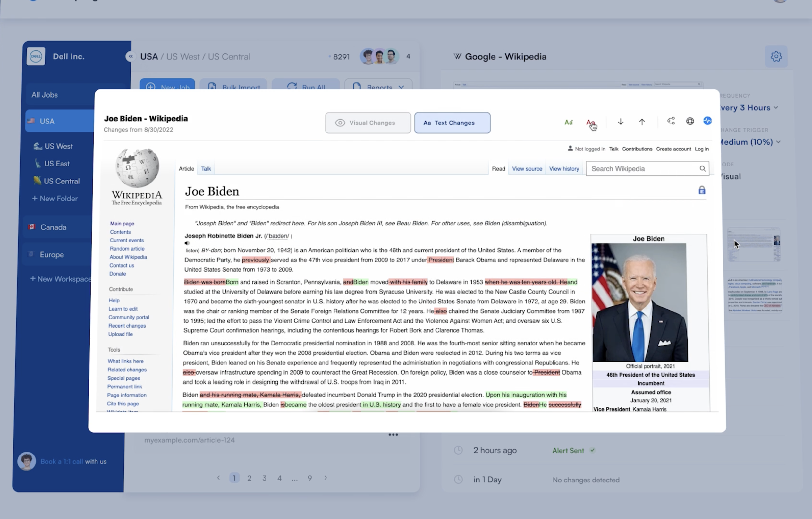Screen dimensions: 812x519
Task: Toggle the red removed-text highlighting icon
Action: coord(590,123)
